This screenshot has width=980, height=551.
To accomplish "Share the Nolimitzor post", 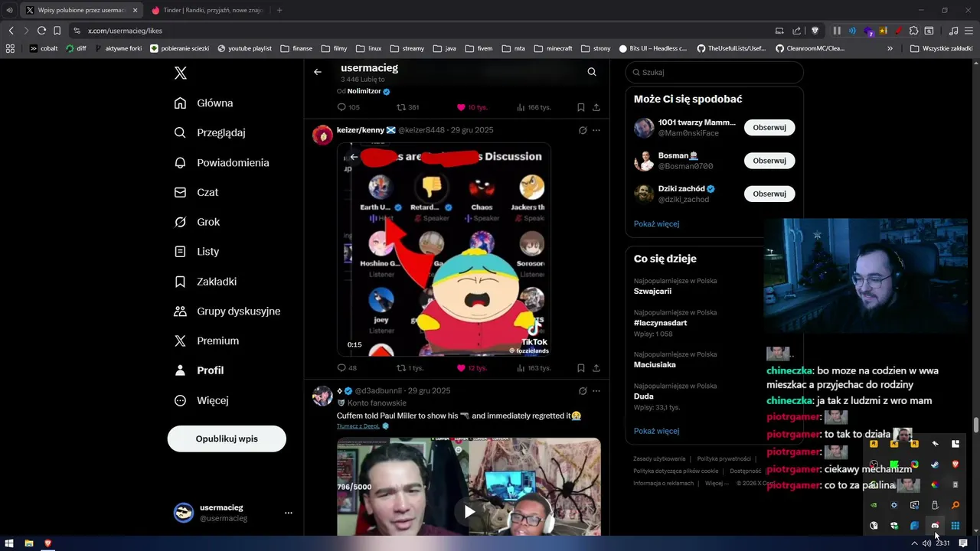I will [x=596, y=107].
